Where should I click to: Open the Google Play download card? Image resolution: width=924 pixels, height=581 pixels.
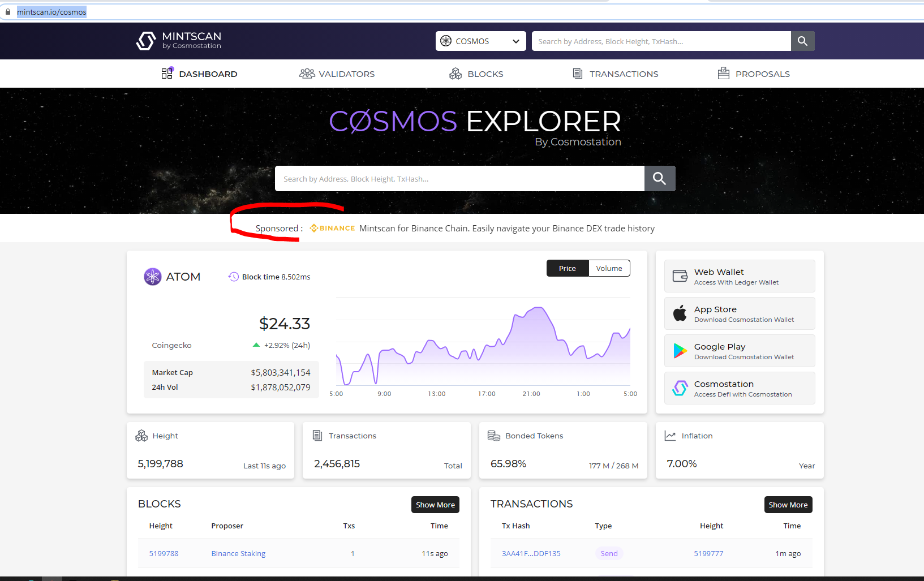[x=740, y=351]
